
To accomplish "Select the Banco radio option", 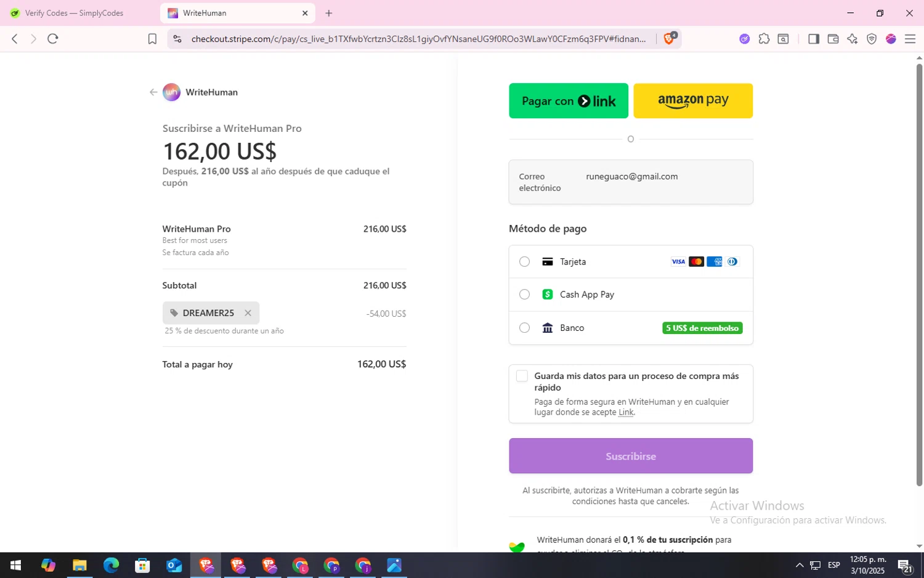I will pos(524,328).
